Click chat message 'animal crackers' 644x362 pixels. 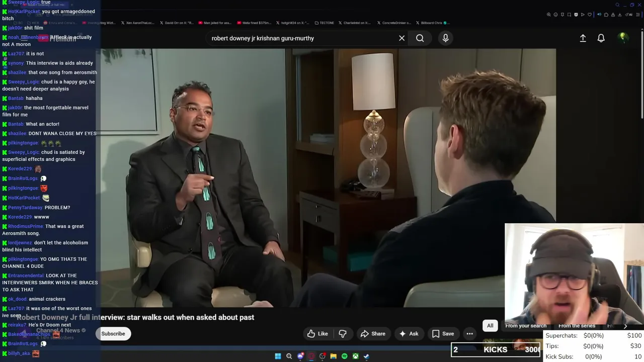pyautogui.click(x=47, y=299)
